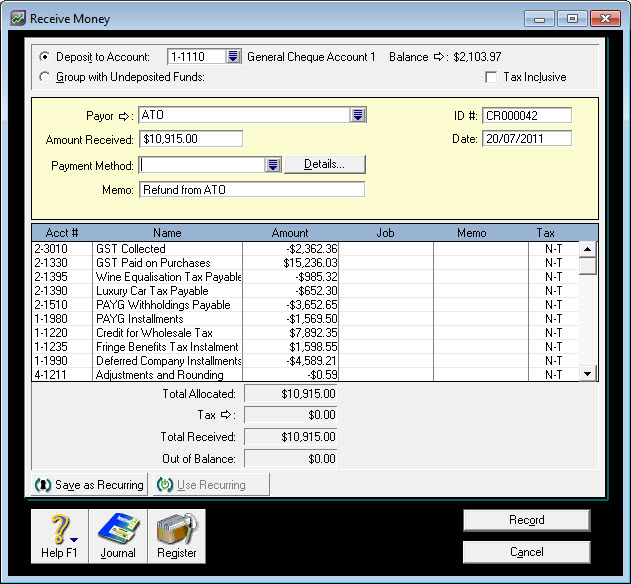
Task: Open the Journal icon button
Action: coord(118,535)
